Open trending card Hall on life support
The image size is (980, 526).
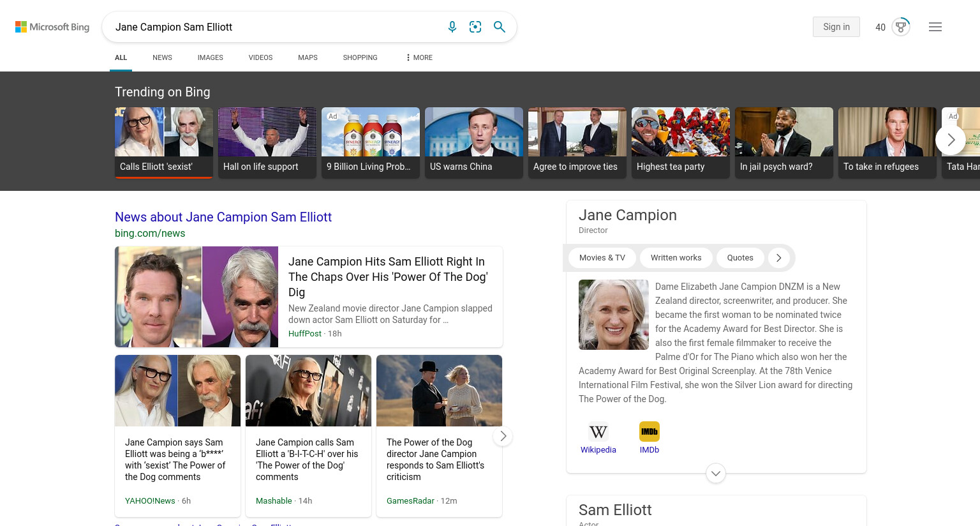[x=267, y=142]
